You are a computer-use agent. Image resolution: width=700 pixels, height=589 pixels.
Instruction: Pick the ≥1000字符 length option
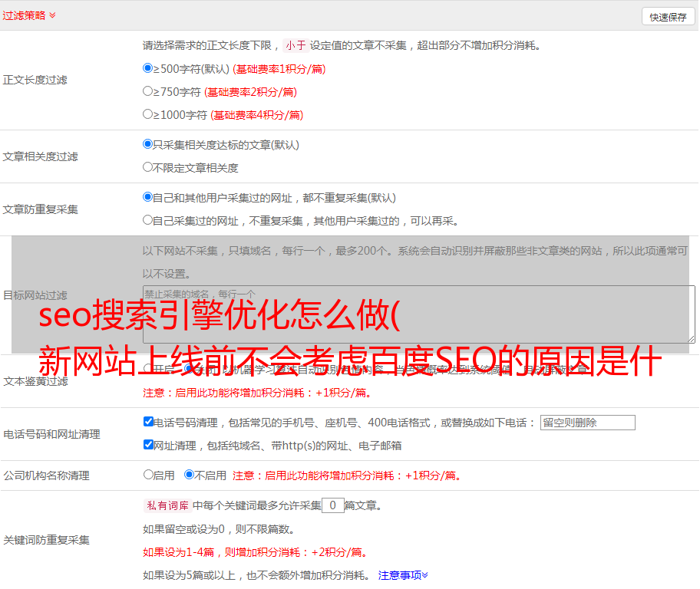point(147,114)
